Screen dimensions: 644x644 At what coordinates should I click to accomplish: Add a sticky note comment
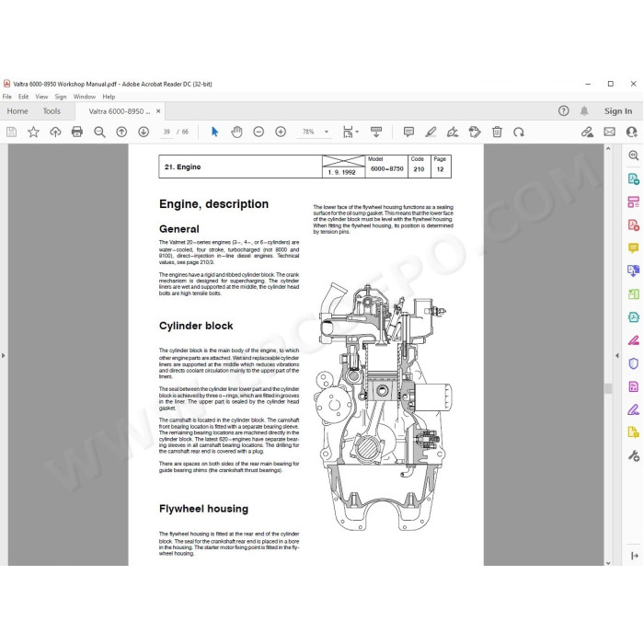click(408, 132)
